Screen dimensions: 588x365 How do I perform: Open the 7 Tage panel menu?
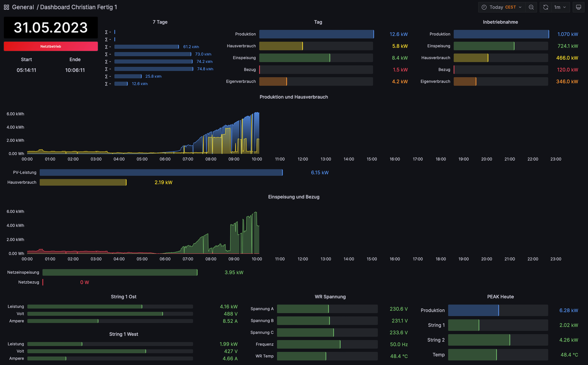click(160, 22)
